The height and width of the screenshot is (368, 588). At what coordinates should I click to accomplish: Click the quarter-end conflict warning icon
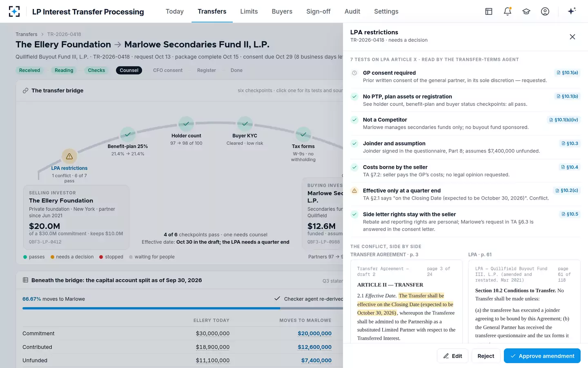click(x=354, y=191)
